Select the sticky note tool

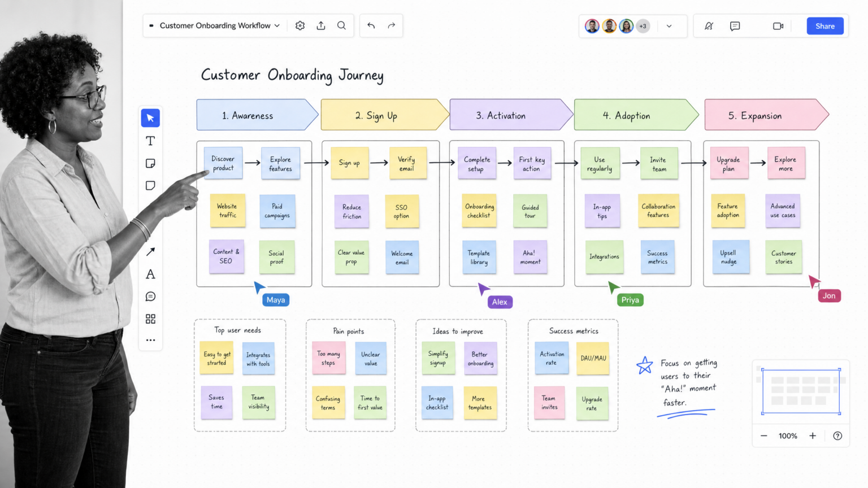pyautogui.click(x=150, y=163)
